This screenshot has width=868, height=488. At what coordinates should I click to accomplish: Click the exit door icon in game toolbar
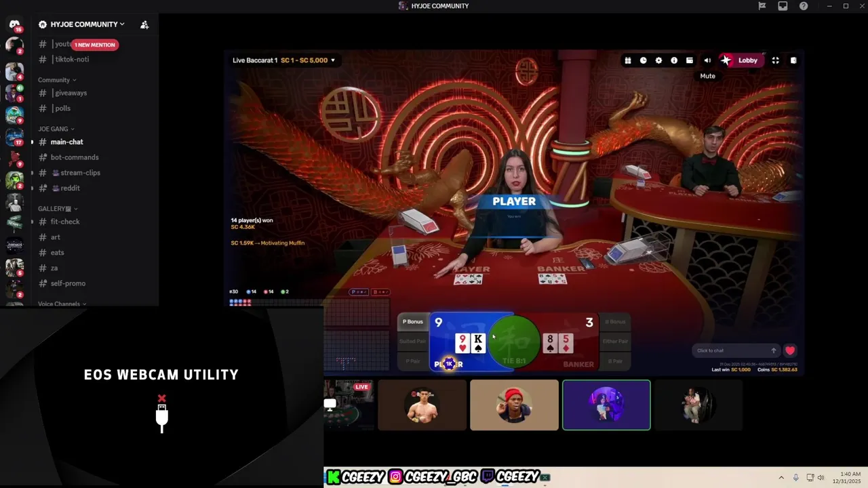pos(793,60)
